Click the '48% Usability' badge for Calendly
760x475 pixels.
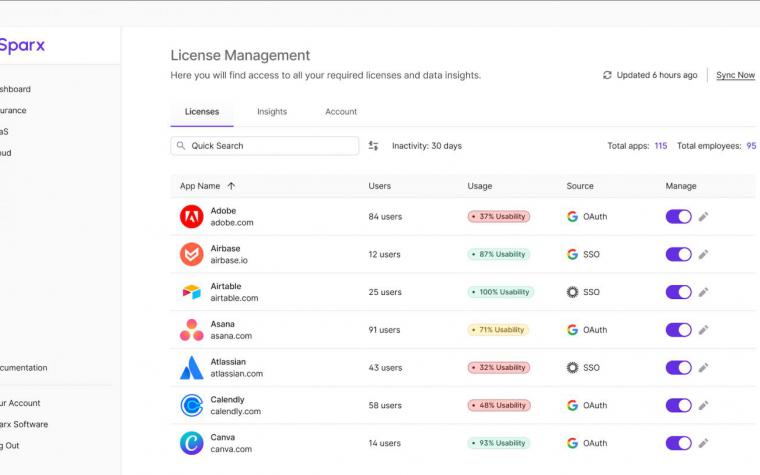click(499, 406)
